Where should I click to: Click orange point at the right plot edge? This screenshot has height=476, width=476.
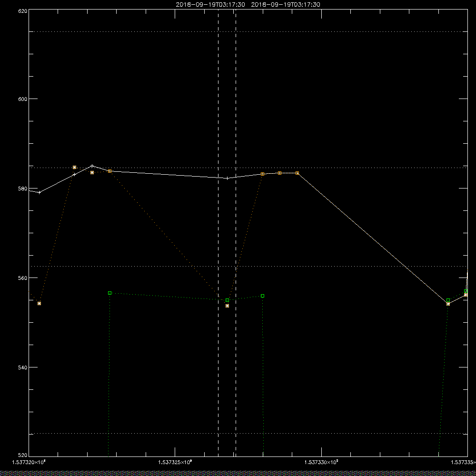tap(466, 295)
